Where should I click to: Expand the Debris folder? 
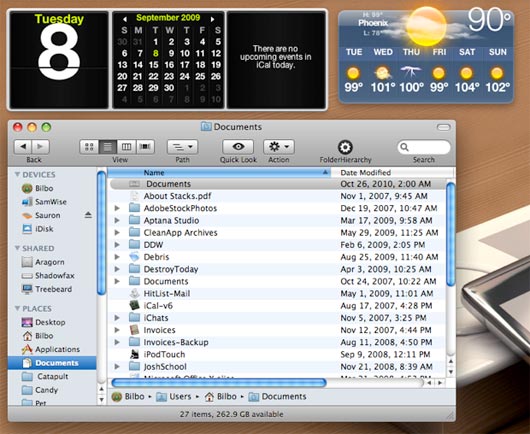(x=117, y=257)
